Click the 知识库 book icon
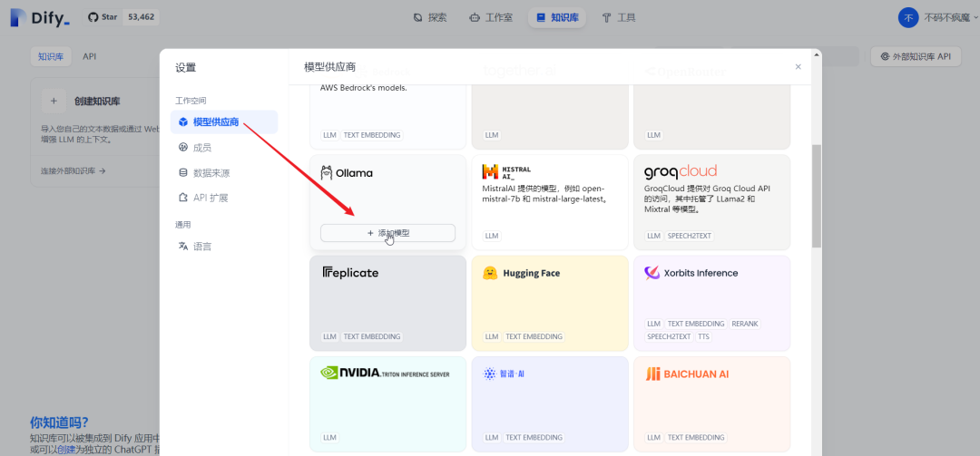The height and width of the screenshot is (456, 980). 541,17
